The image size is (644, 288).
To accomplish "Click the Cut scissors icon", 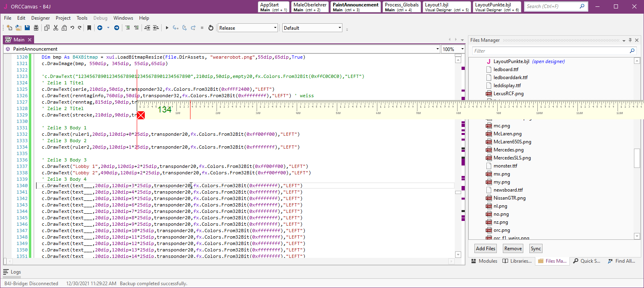I will point(56,28).
